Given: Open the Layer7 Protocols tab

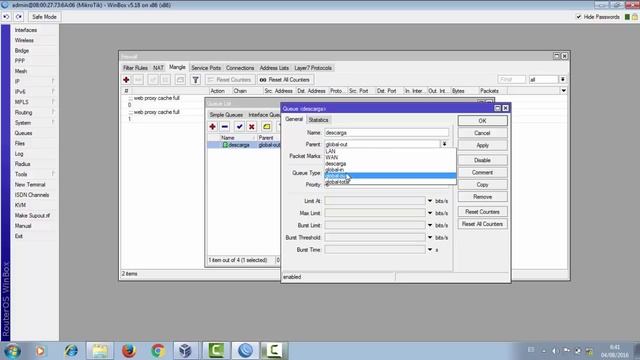Looking at the screenshot, I should coord(313,68).
